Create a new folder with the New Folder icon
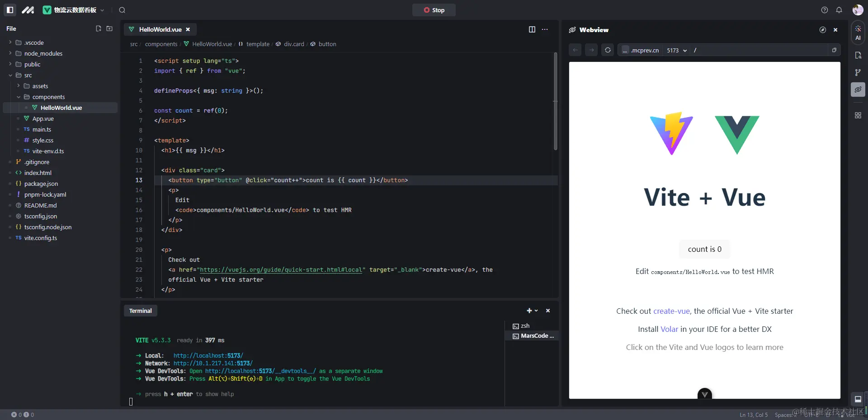This screenshot has width=868, height=420. [x=109, y=28]
